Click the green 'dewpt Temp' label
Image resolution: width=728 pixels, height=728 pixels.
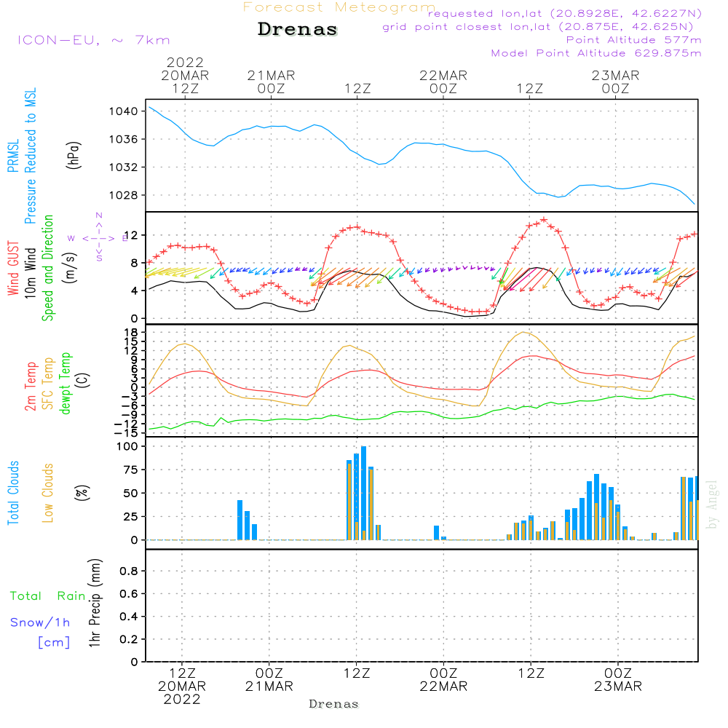(65, 383)
